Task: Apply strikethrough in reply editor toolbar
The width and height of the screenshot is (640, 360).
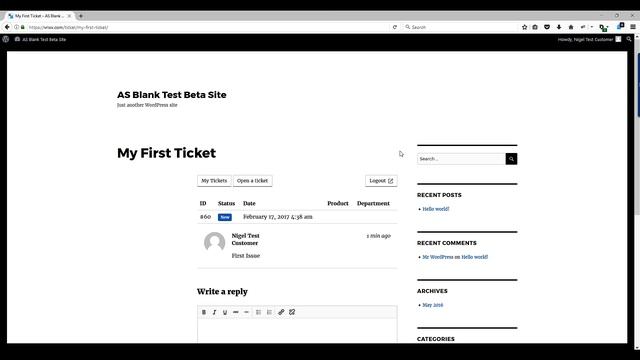Action: pyautogui.click(x=236, y=312)
